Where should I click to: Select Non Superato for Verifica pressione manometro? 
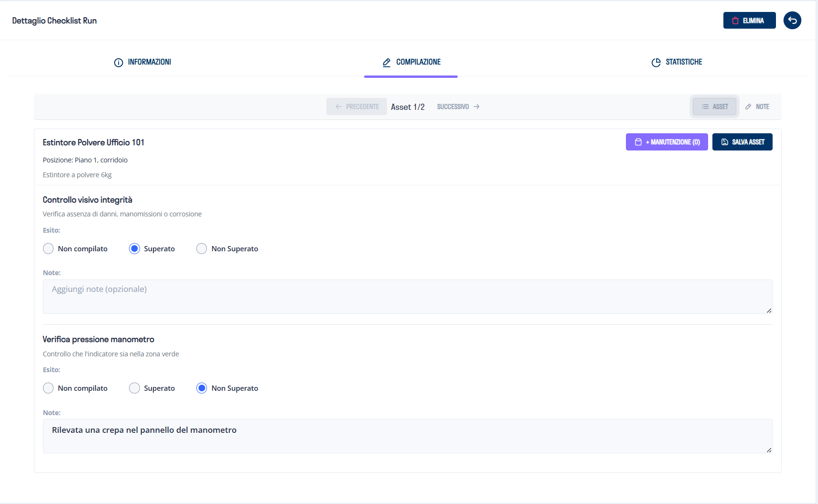[202, 388]
